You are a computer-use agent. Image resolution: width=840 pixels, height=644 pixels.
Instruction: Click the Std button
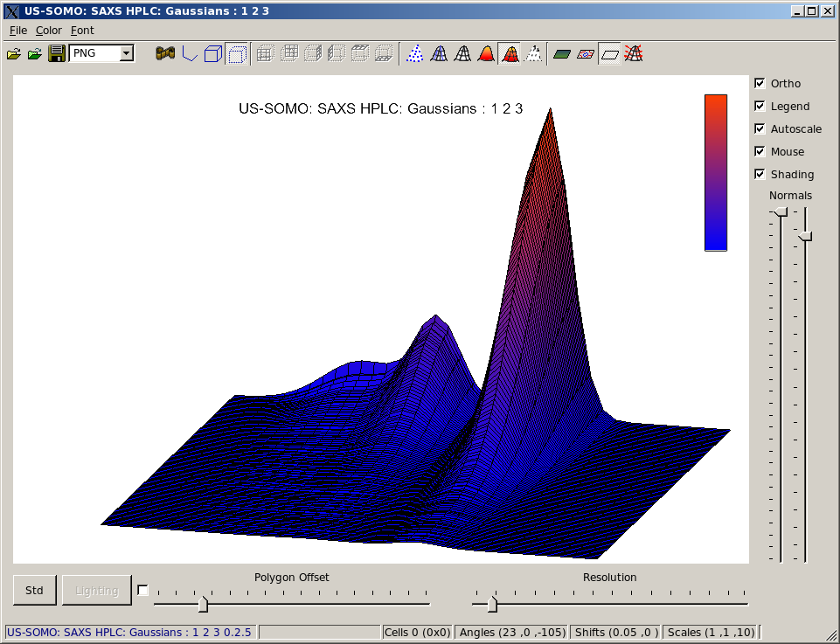point(34,591)
